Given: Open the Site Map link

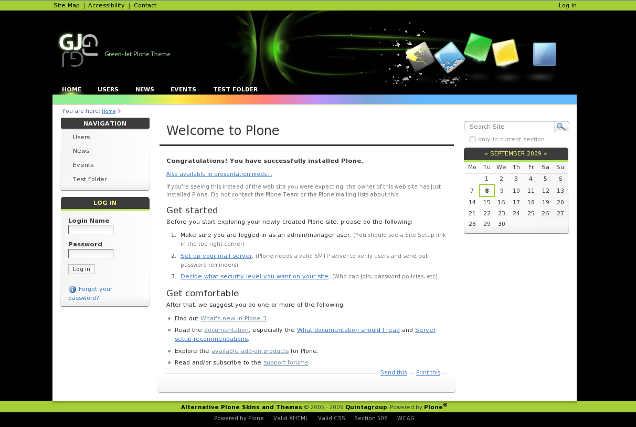Looking at the screenshot, I should click(x=67, y=5).
